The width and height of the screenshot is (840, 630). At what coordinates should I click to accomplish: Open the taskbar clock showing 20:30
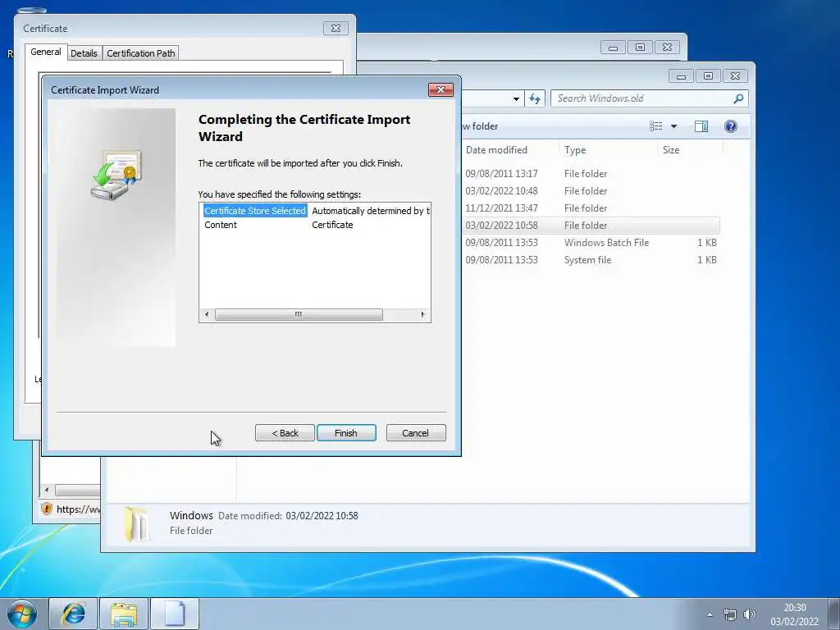tap(794, 614)
